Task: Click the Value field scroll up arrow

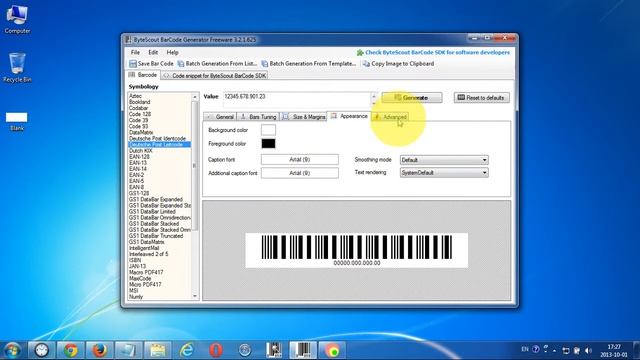Action: click(373, 96)
